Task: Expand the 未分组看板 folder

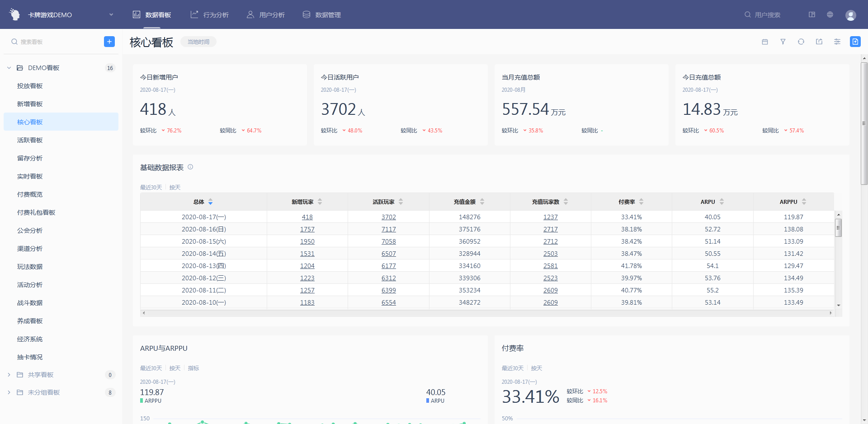Action: pyautogui.click(x=9, y=392)
